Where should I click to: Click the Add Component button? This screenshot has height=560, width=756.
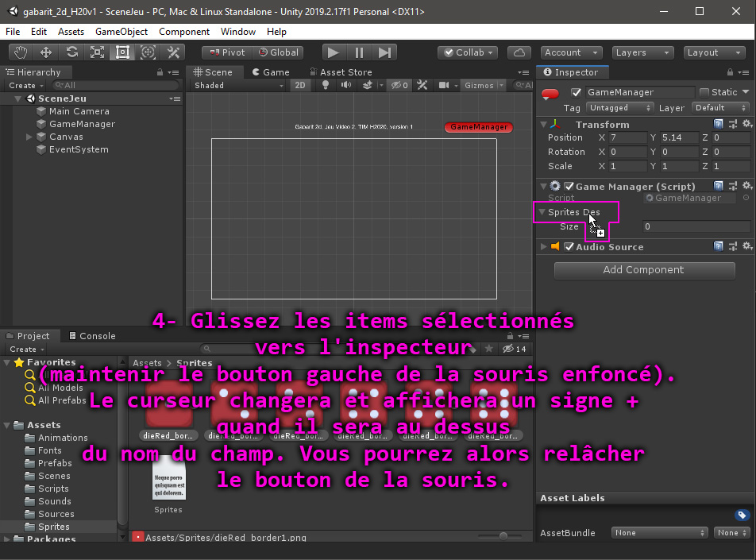[643, 270]
